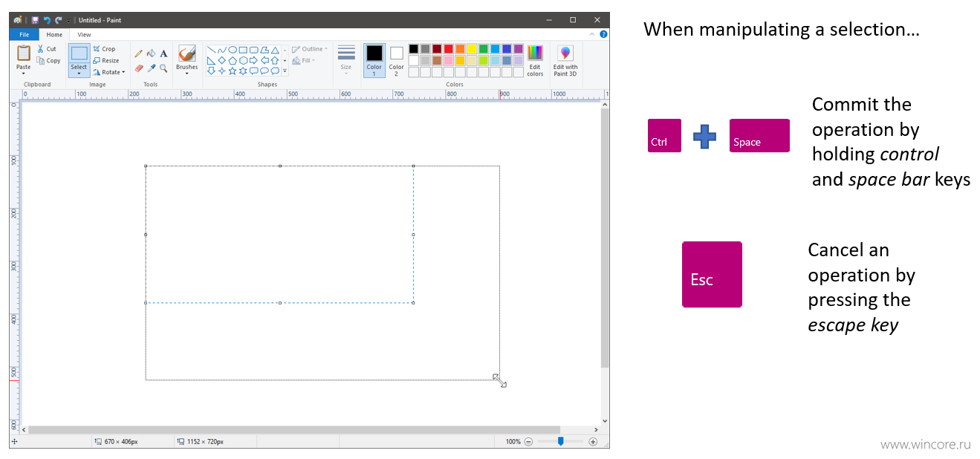Open Edit with Paint 3D
The height and width of the screenshot is (459, 980).
click(x=565, y=60)
